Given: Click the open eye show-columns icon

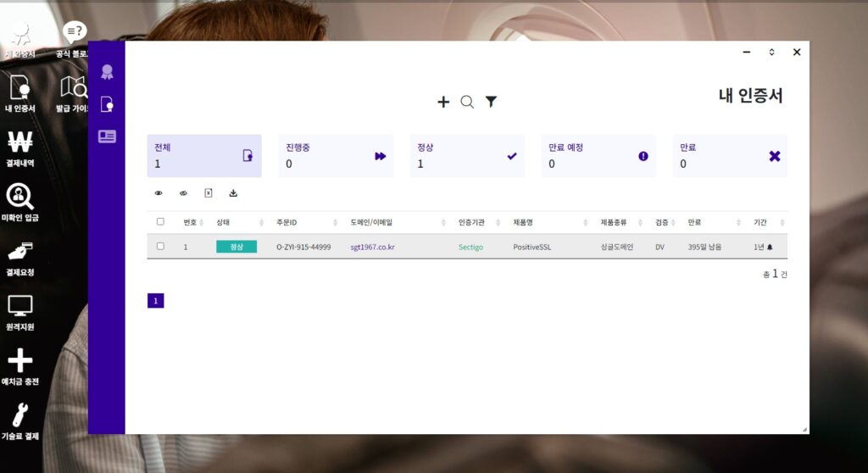Looking at the screenshot, I should tap(159, 193).
